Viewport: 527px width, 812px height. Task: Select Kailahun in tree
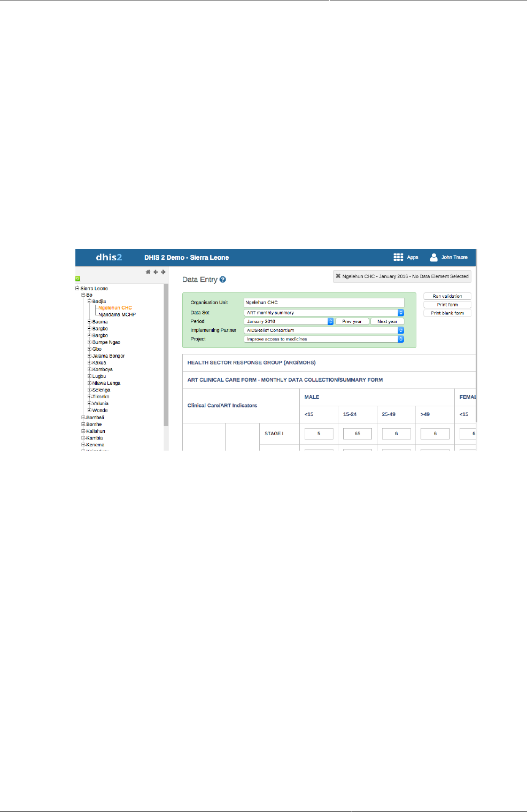pos(96,431)
